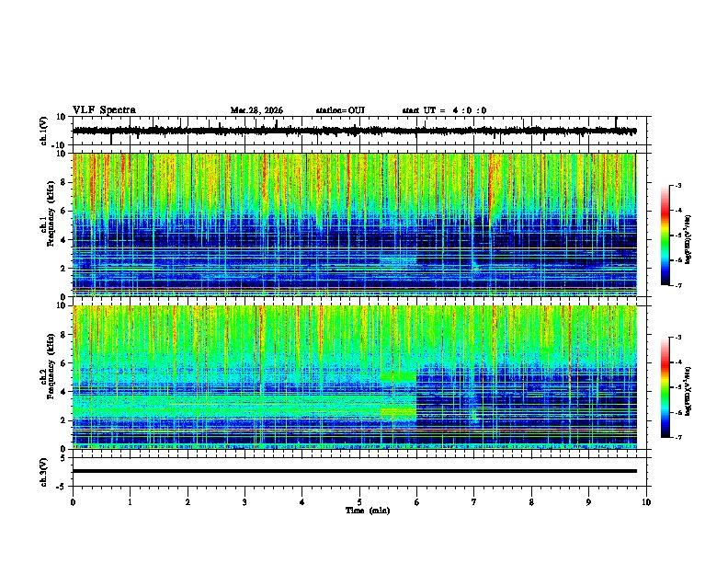
Task: Click the 'Time (min)' x-axis label
Action: [x=368, y=511]
